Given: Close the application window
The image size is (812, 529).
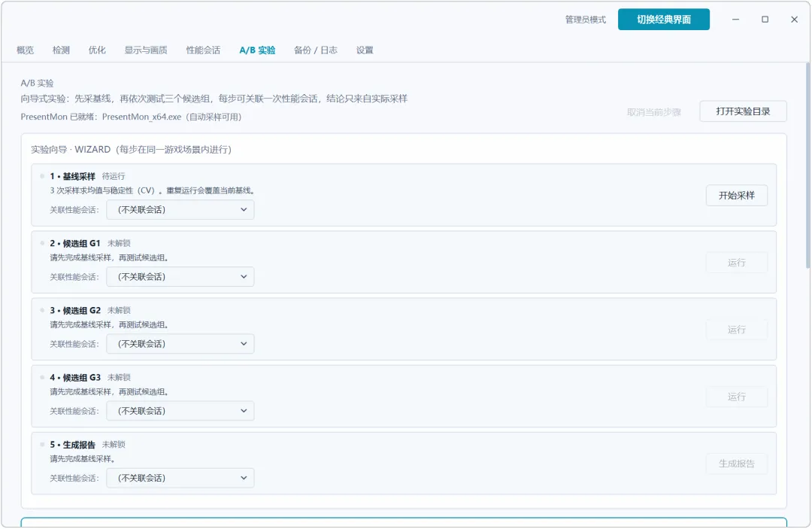Looking at the screenshot, I should (x=795, y=19).
